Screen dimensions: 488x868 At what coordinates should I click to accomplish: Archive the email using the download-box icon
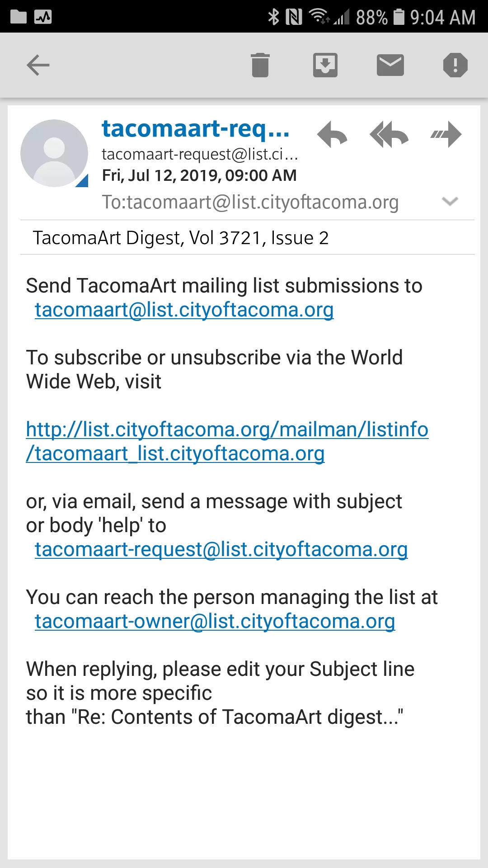tap(325, 65)
